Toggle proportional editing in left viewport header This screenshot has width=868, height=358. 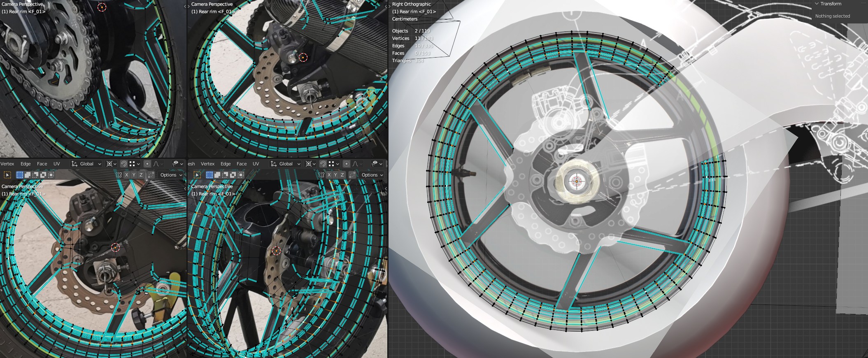point(147,164)
